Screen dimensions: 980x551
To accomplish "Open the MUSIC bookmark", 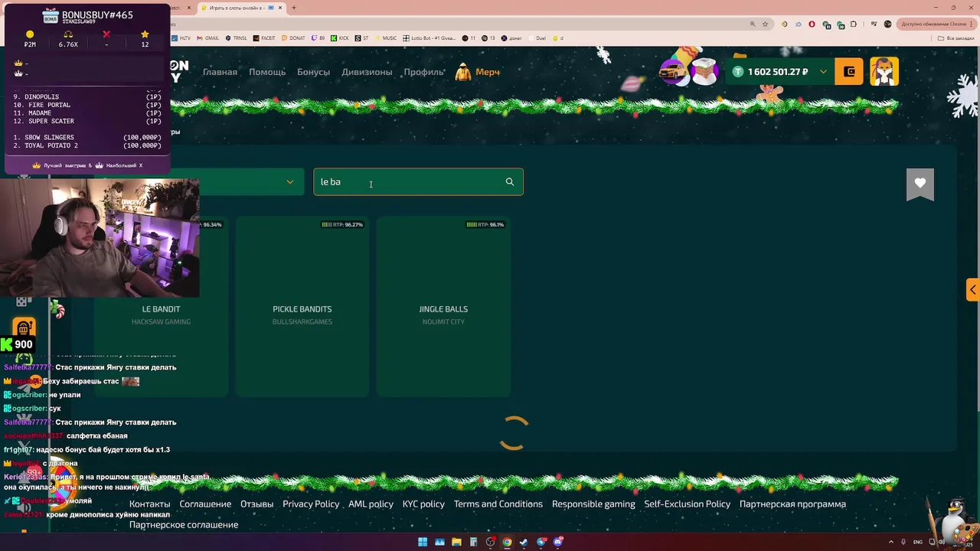I will 387,38.
